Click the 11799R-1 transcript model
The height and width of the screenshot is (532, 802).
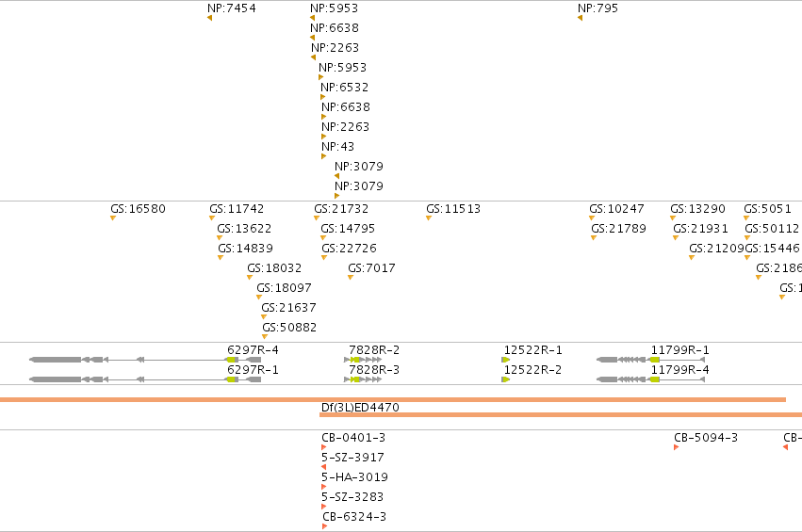point(651,360)
